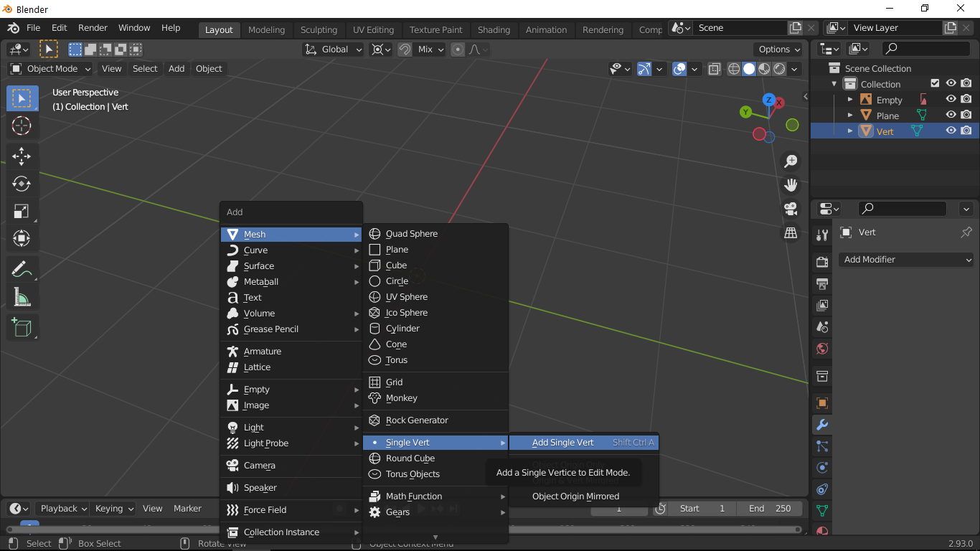
Task: Switch to the Sculpting workspace tab
Action: point(319,29)
